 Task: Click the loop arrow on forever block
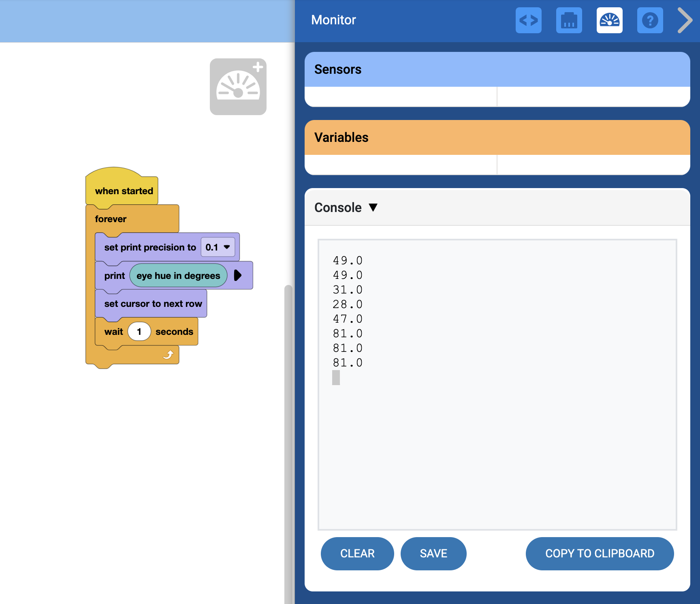click(168, 355)
